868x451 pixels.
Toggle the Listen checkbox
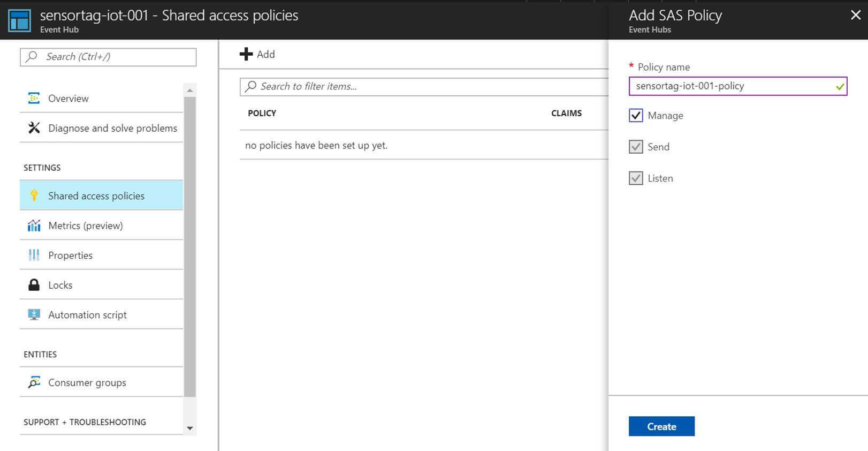[636, 178]
